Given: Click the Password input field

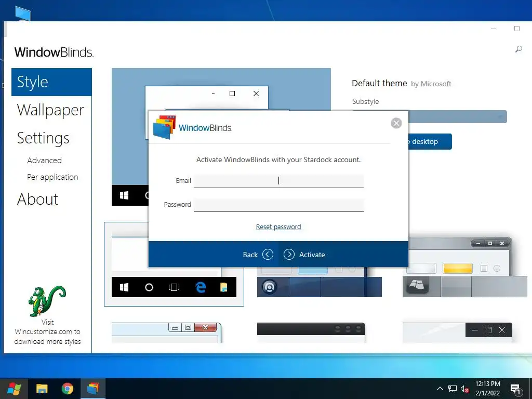Looking at the screenshot, I should 278,205.
